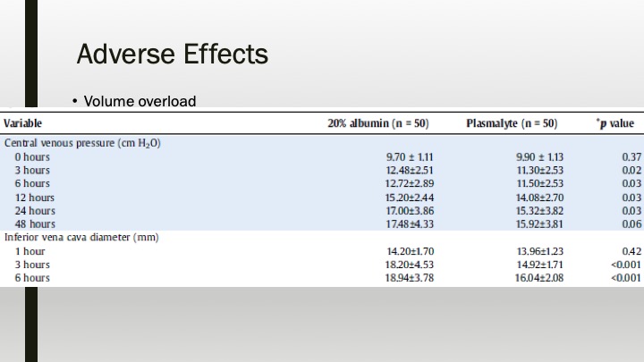
Task: Select the Plasmalyte value 16.04±2.08
Action: (x=538, y=278)
